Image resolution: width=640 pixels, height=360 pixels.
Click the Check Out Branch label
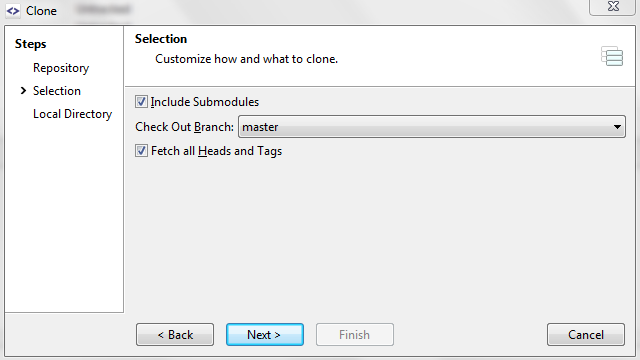tap(184, 127)
